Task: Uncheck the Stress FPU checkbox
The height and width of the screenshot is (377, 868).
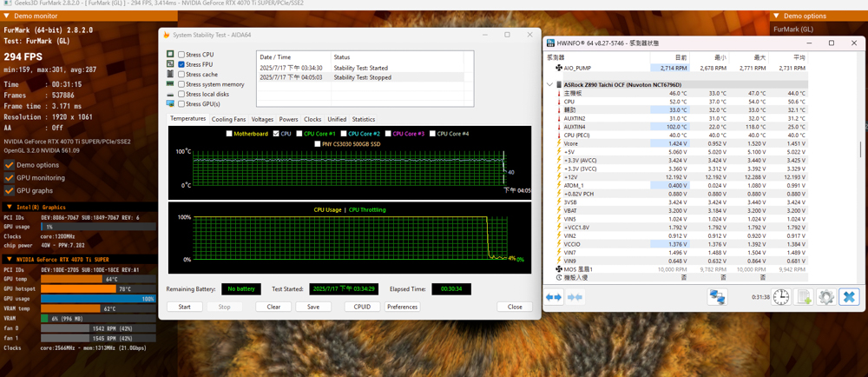Action: point(181,64)
